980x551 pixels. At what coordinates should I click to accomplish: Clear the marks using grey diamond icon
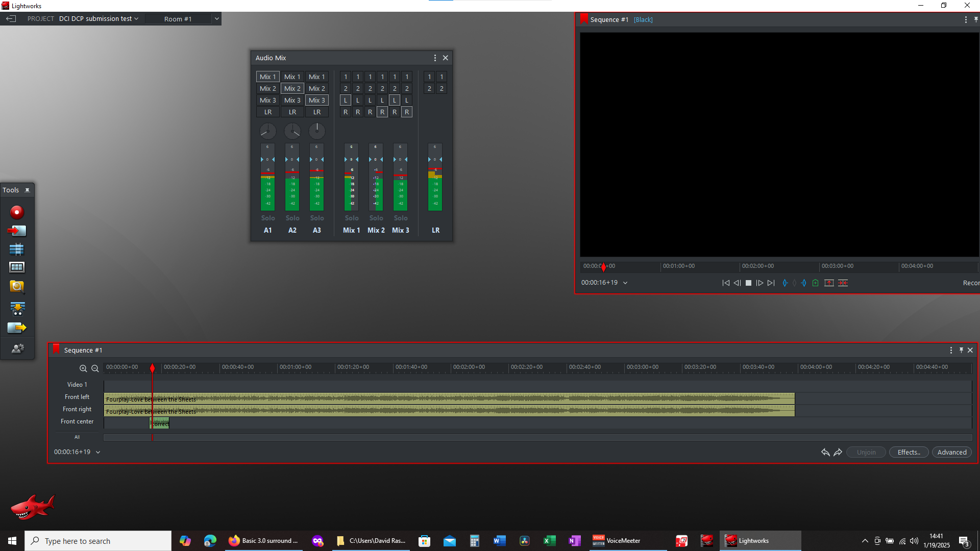pyautogui.click(x=794, y=283)
